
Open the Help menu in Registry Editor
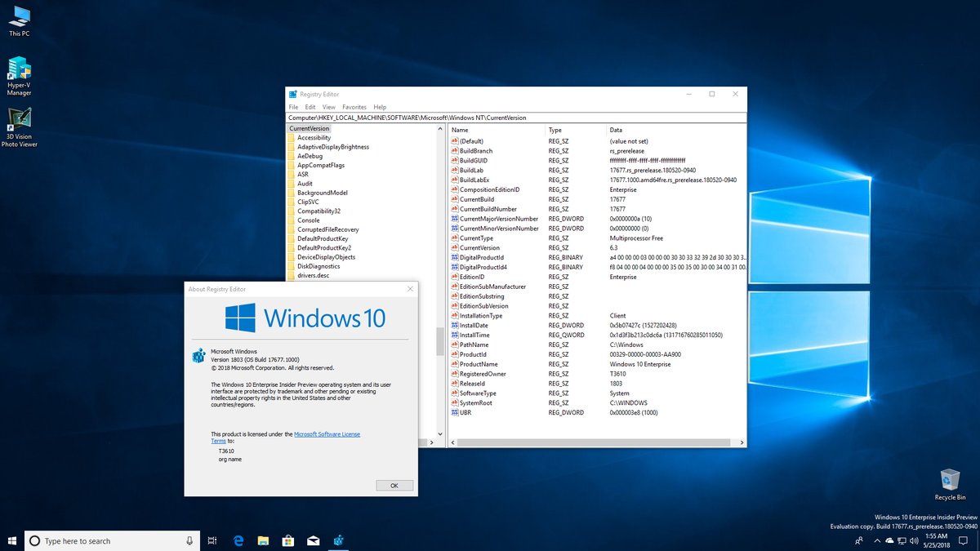[380, 107]
